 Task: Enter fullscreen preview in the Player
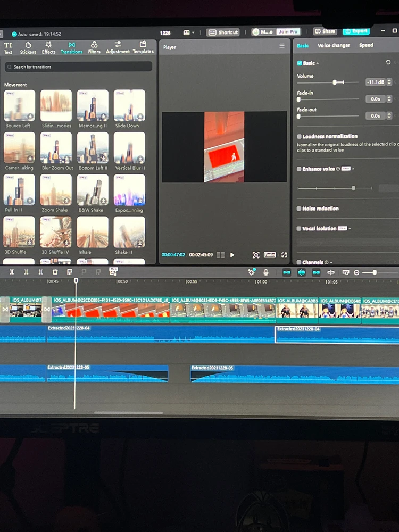click(284, 255)
